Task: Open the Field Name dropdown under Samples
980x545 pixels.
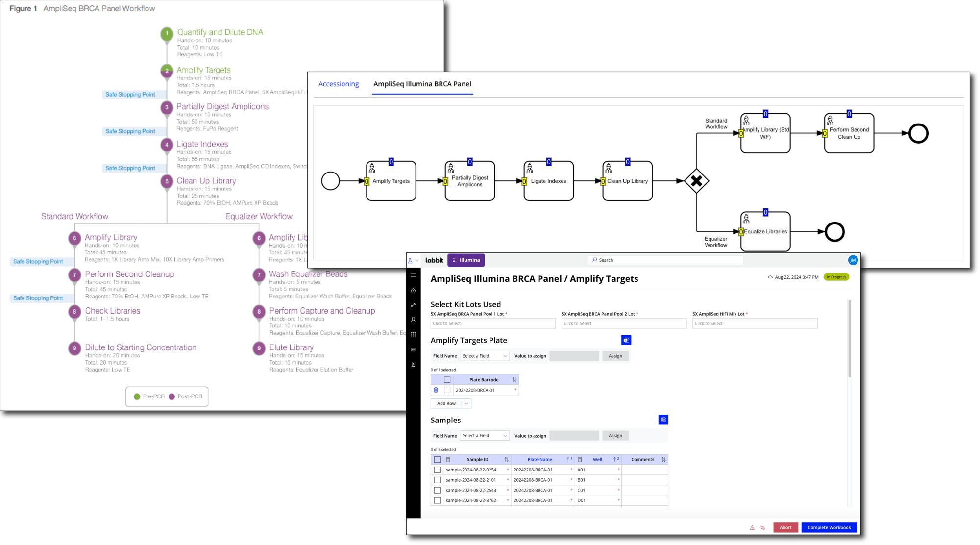Action: pos(484,436)
